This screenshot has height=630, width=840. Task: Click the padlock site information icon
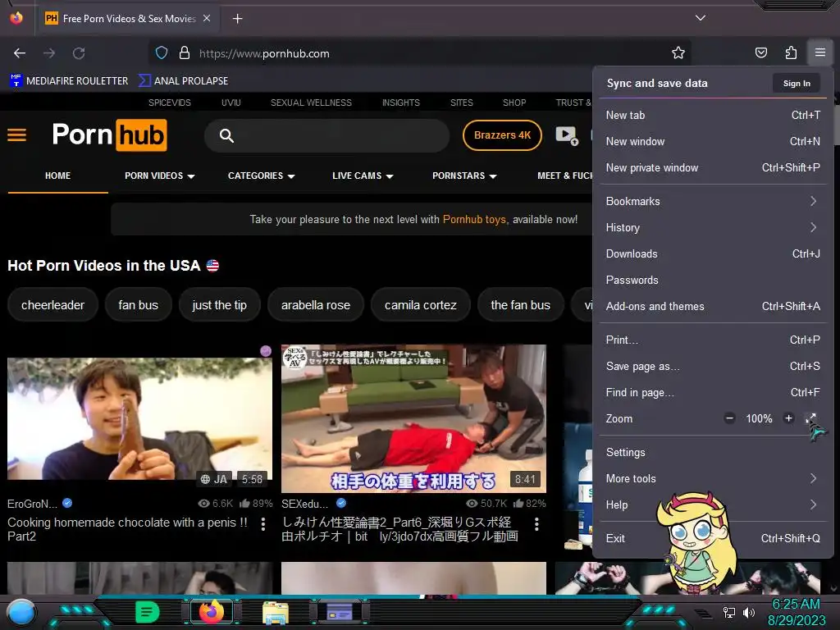coord(185,53)
